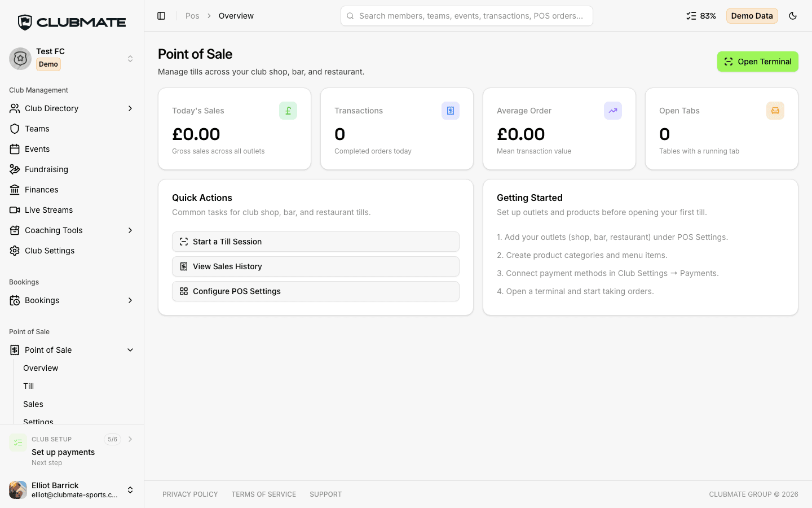Viewport: 812px width, 508px height.
Task: Click the 83% setup completion indicator
Action: coord(701,16)
